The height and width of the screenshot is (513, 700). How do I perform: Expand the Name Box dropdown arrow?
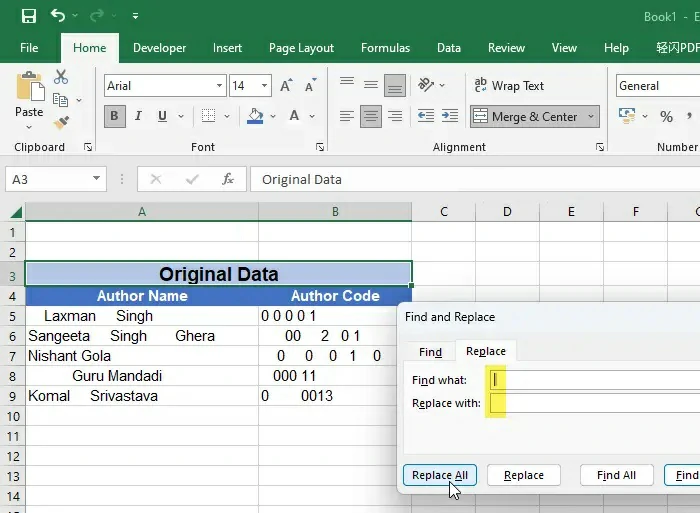(x=97, y=179)
